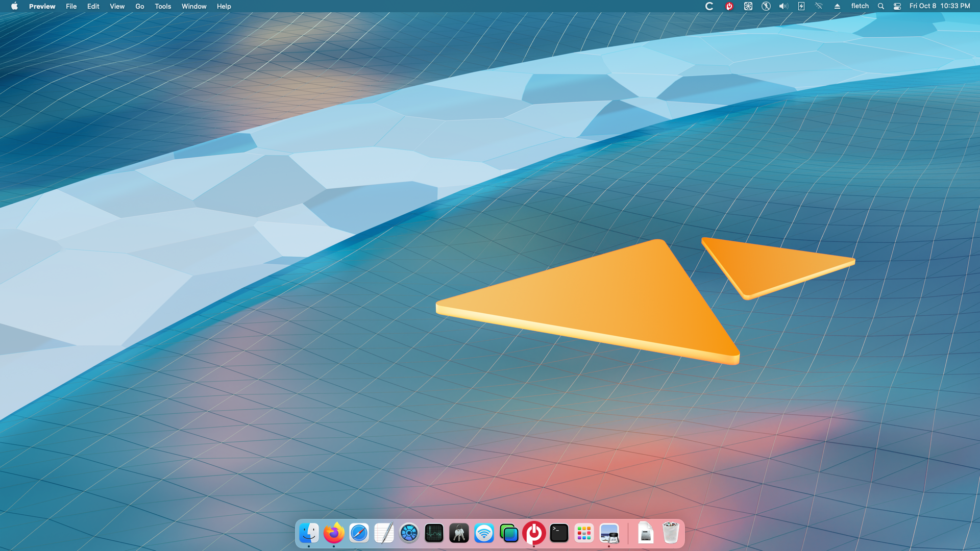Open the volume control in menu bar
The height and width of the screenshot is (551, 980).
(x=783, y=6)
